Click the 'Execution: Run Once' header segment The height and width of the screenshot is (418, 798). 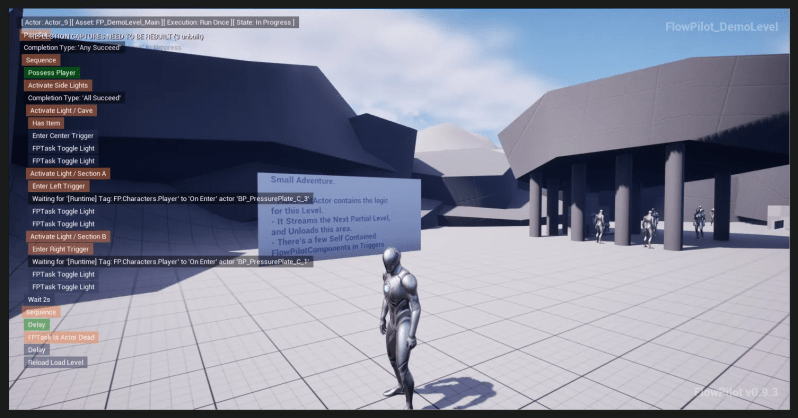click(198, 22)
